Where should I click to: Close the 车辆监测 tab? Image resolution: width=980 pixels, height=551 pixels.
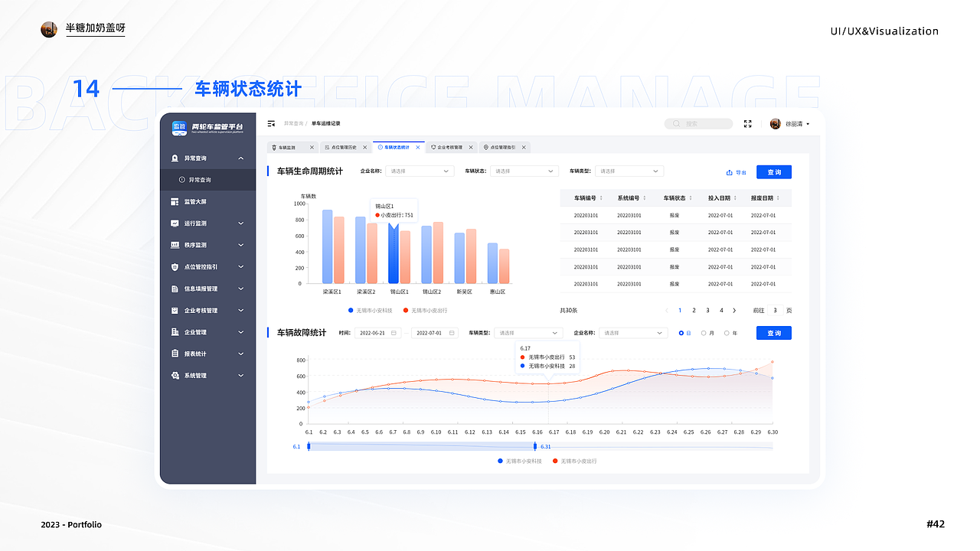coord(312,147)
